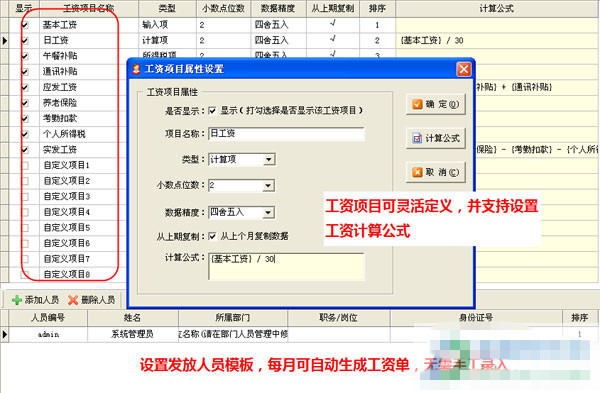
Task: Open 计算公式 editor button in the dialog
Action: pyautogui.click(x=435, y=138)
